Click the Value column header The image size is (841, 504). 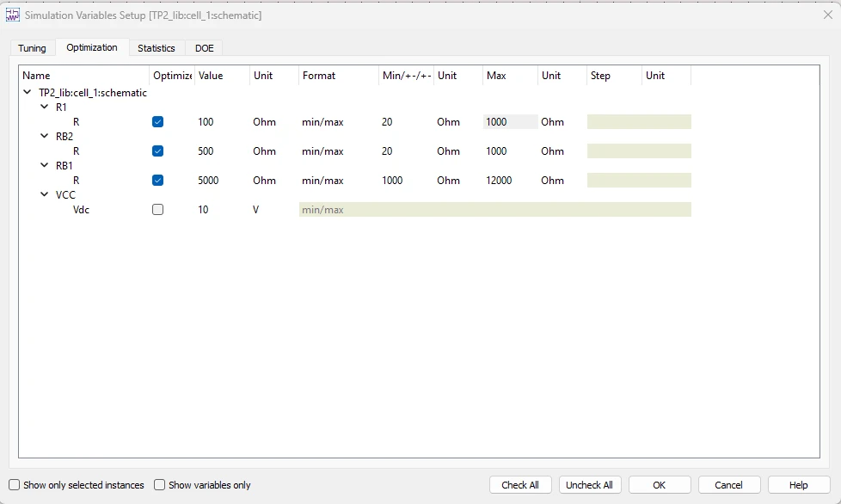[222, 76]
